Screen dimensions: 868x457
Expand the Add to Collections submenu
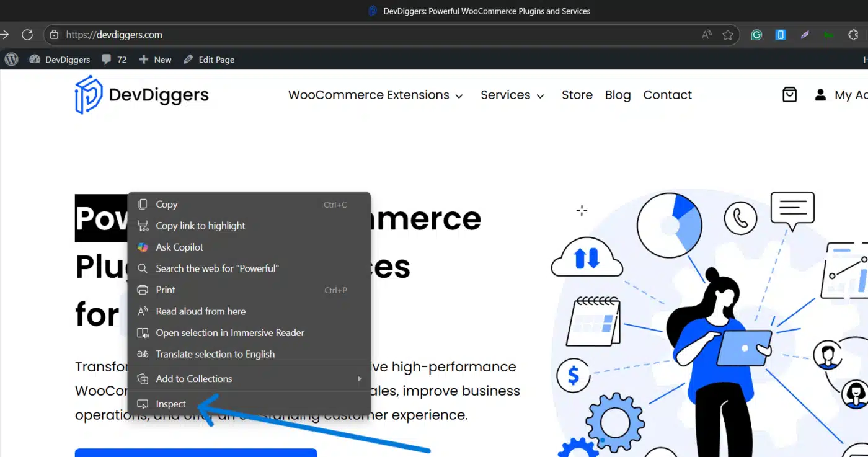pyautogui.click(x=249, y=379)
